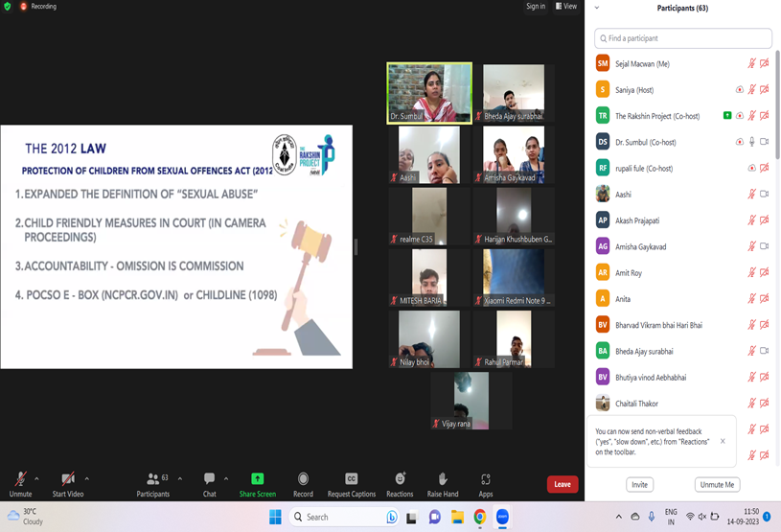The width and height of the screenshot is (781, 532).
Task: Click the green Share Screen icon
Action: (258, 478)
